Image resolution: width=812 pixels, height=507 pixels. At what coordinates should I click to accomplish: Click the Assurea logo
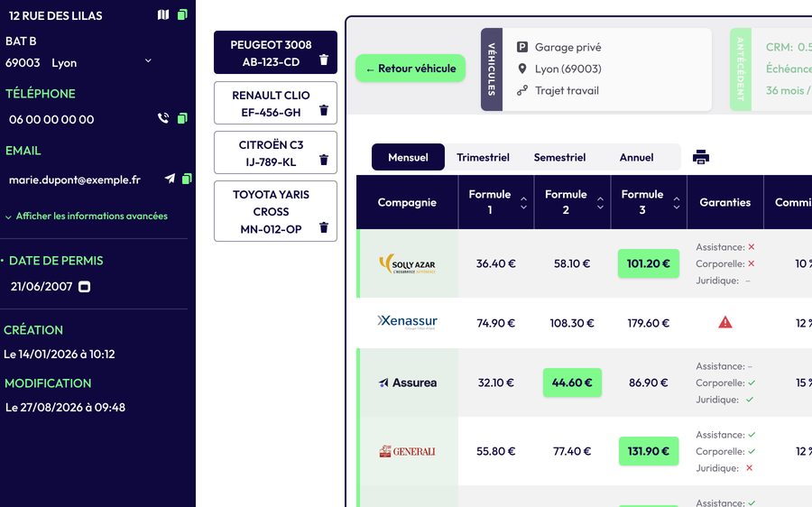tap(408, 383)
